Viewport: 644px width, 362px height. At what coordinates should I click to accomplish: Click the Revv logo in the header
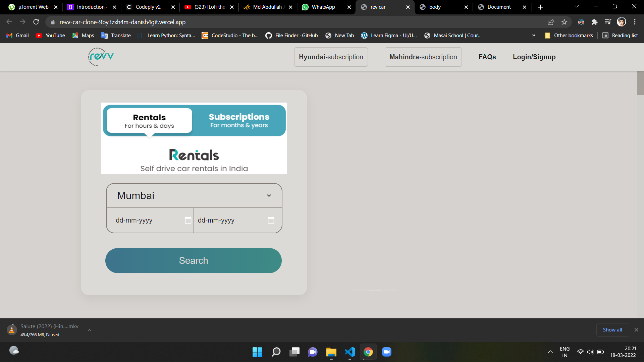pos(101,57)
